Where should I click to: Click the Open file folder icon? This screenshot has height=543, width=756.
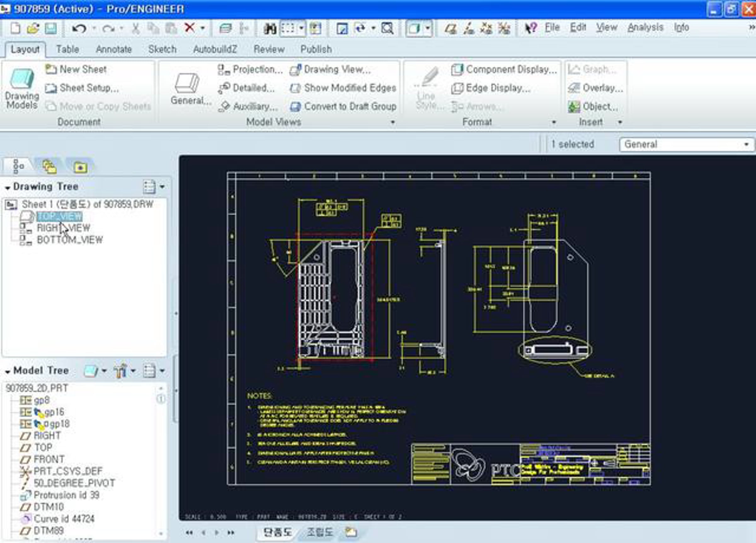click(x=33, y=29)
